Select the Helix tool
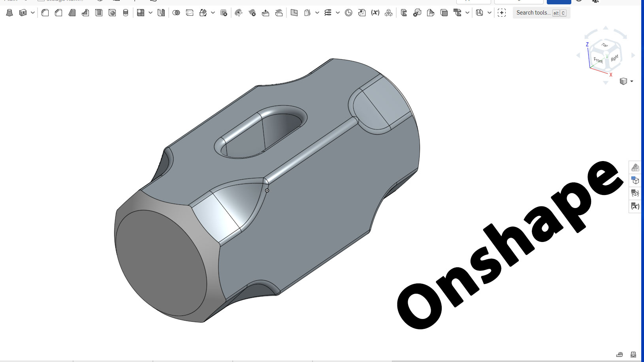This screenshot has height=362, width=644. [328, 13]
